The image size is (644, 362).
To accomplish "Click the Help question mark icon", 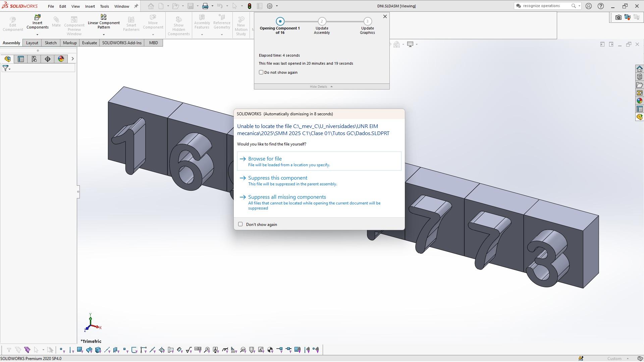I will (x=601, y=6).
